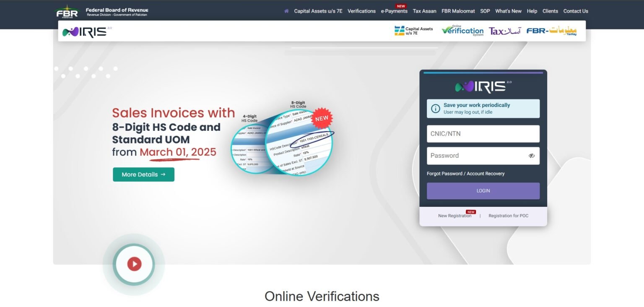This screenshot has height=307, width=644.
Task: Click inside the CNIC/NTN input field
Action: pos(483,133)
